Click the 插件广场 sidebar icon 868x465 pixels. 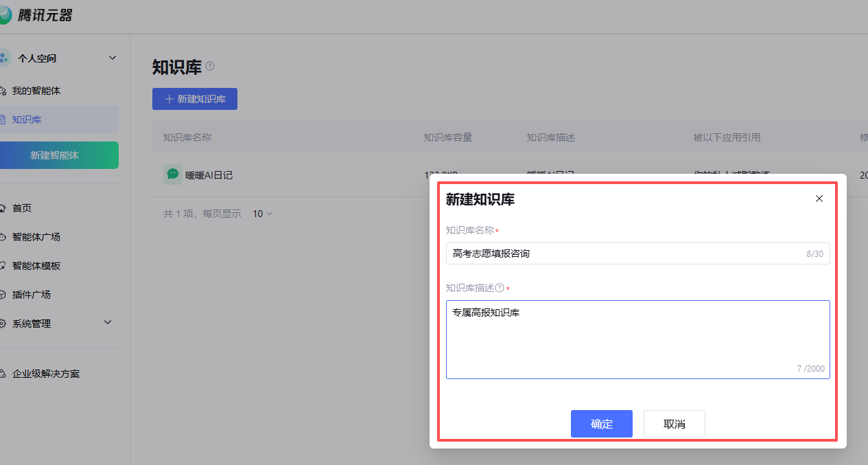(x=3, y=295)
